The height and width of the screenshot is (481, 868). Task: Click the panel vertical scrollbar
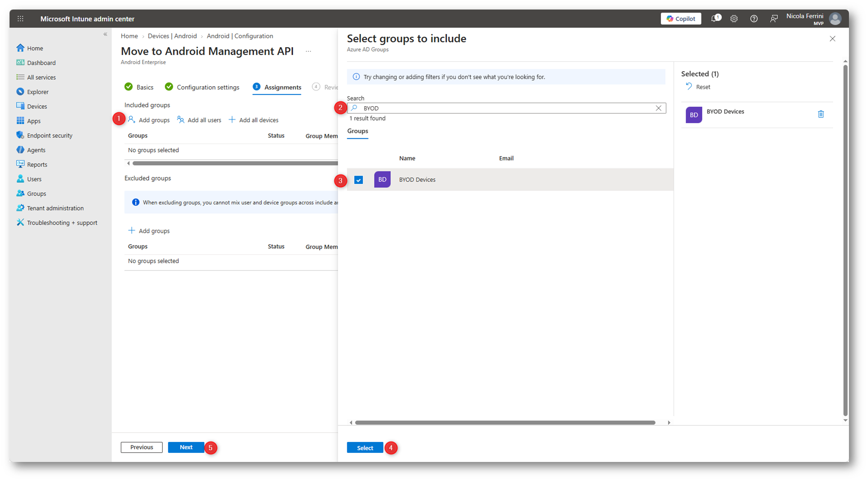[x=845, y=240]
